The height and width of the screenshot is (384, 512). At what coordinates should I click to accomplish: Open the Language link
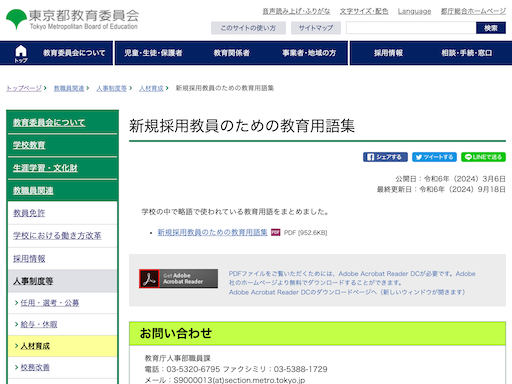(414, 11)
